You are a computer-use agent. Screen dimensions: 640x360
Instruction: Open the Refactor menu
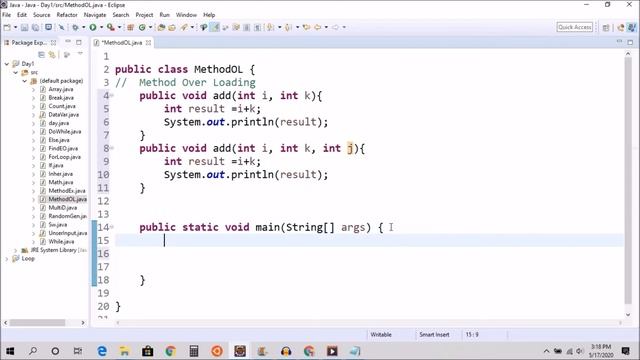coord(67,15)
